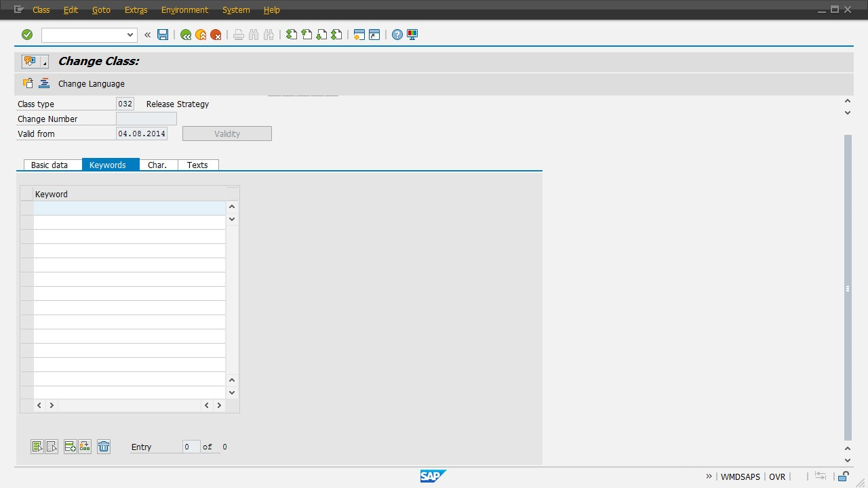Delete keyword row with trash icon
868x488 pixels.
[104, 446]
